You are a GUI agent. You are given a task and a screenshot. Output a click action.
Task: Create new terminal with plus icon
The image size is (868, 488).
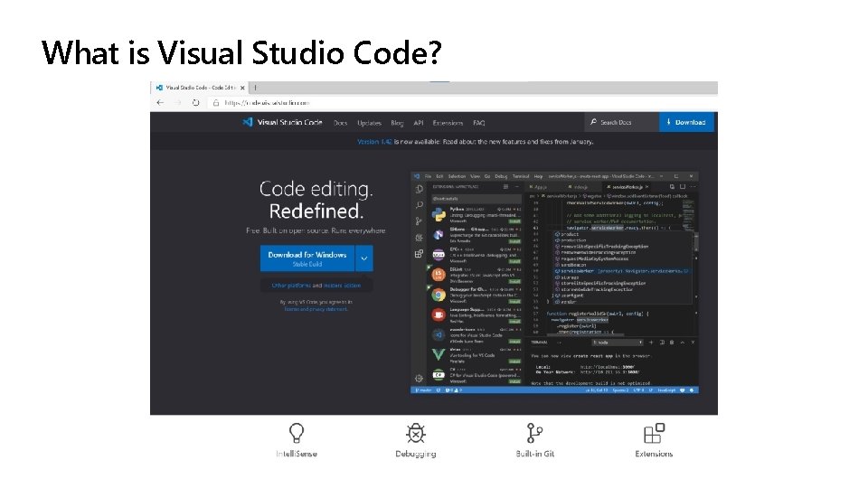click(x=651, y=343)
